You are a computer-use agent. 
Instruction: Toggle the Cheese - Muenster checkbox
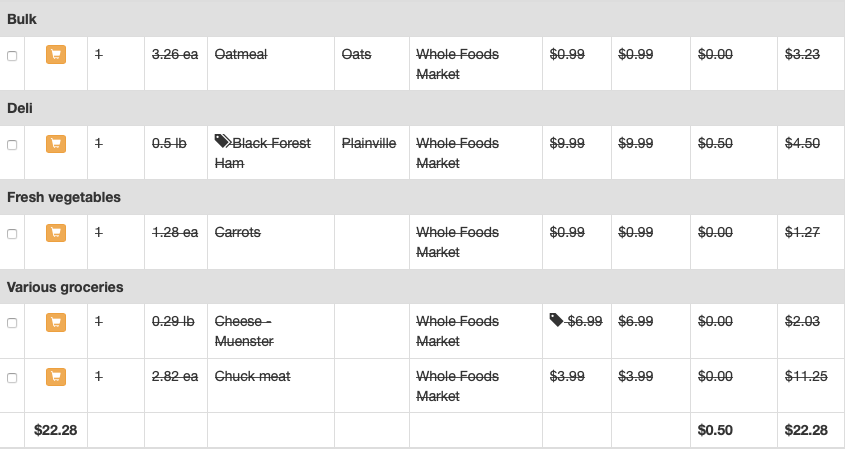click(12, 323)
